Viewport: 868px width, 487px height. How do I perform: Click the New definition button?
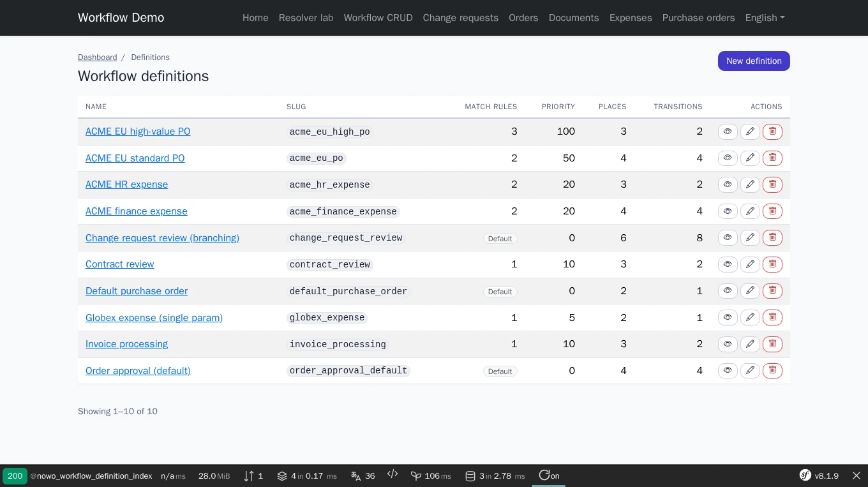(754, 61)
